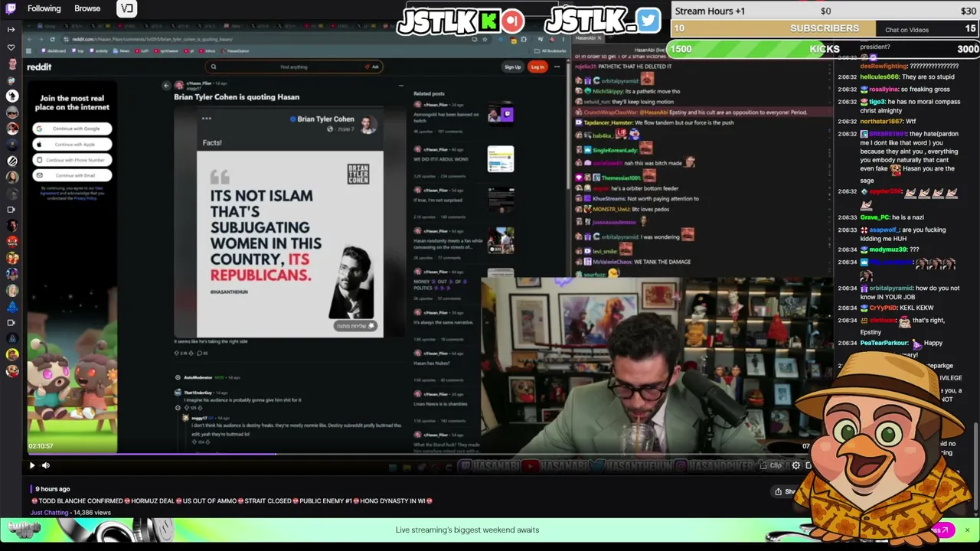This screenshot has height=551, width=980.
Task: Choose Continue with Email on Reddit panel
Action: coord(72,175)
